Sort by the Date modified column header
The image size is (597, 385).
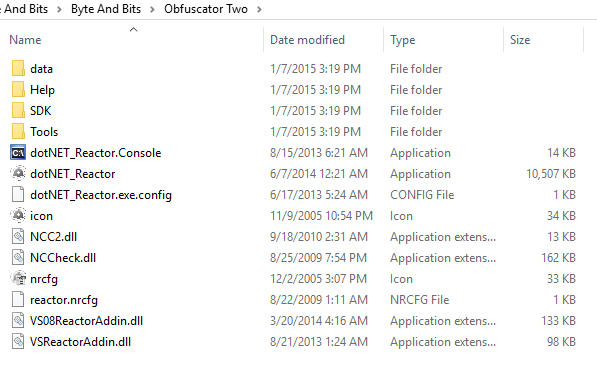pos(307,40)
